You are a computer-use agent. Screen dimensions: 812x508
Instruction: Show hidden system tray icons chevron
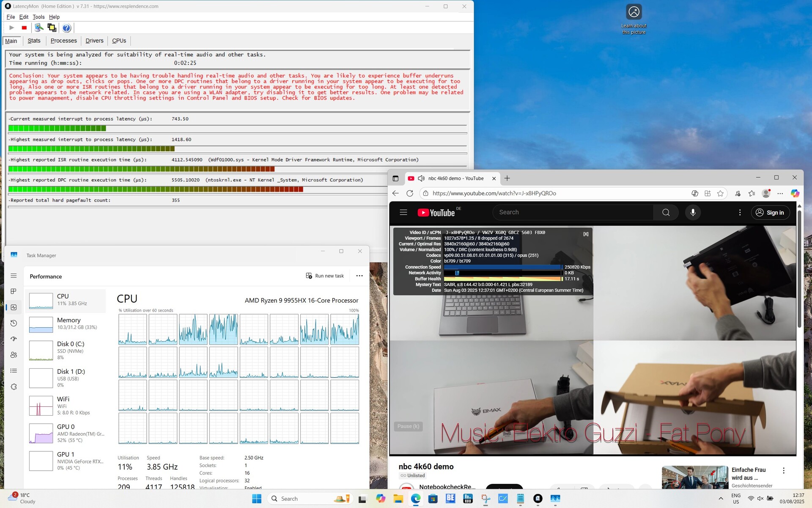pyautogui.click(x=721, y=499)
